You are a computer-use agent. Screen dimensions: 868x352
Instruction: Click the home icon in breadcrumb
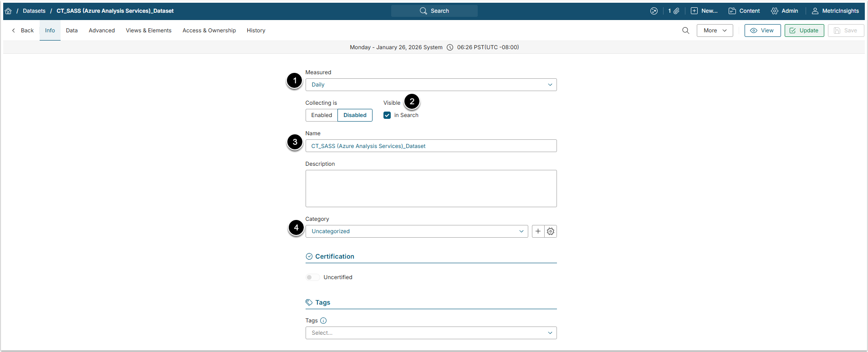coord(8,11)
